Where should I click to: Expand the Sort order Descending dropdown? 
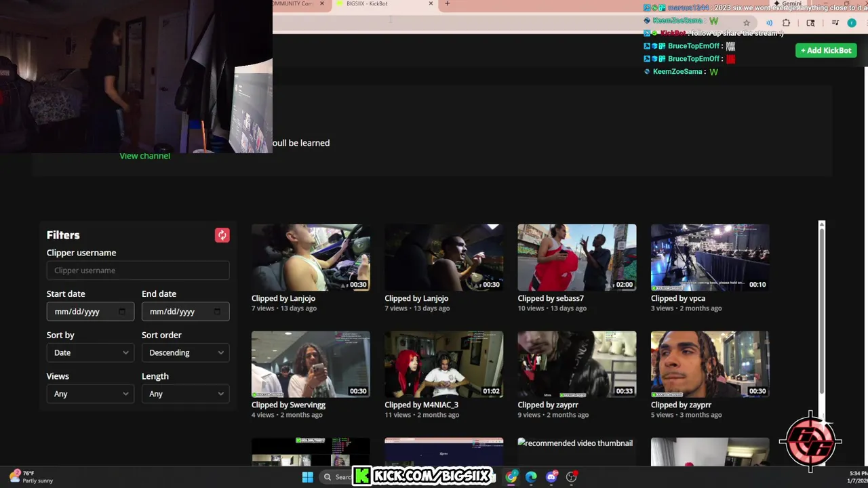185,352
